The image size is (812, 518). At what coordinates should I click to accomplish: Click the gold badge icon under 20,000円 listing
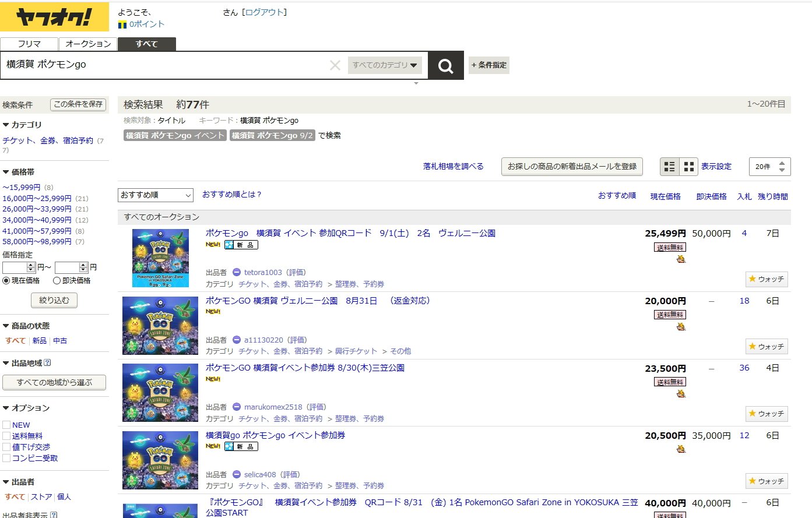[681, 327]
